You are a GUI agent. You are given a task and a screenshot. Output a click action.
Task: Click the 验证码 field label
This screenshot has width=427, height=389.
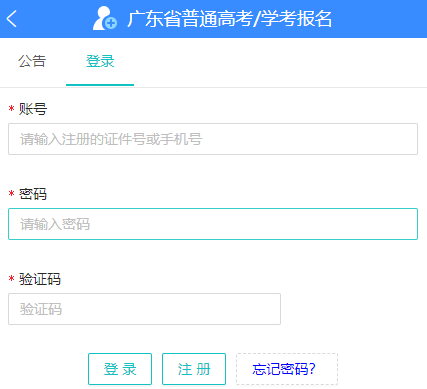tap(40, 279)
